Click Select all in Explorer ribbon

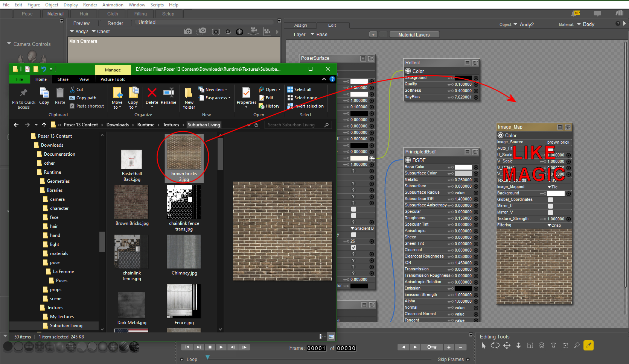(x=299, y=89)
